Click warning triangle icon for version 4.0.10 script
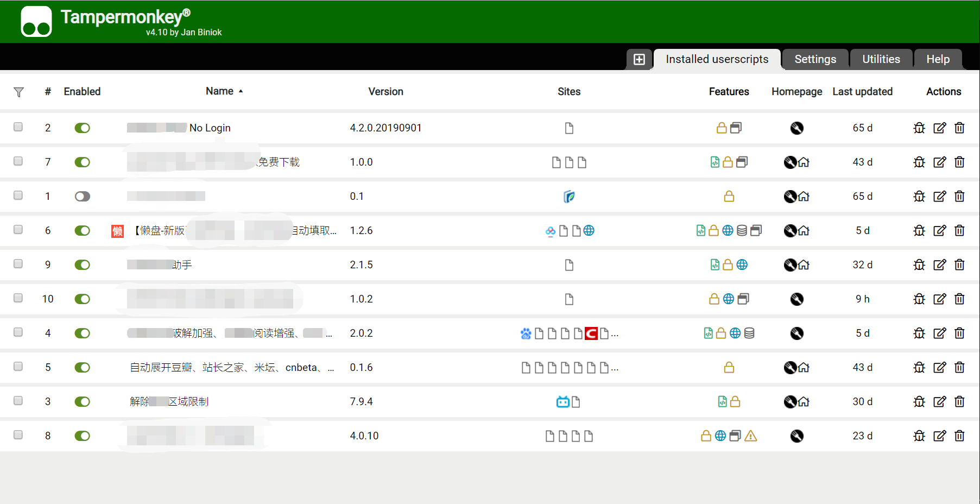This screenshot has width=980, height=504. click(751, 436)
